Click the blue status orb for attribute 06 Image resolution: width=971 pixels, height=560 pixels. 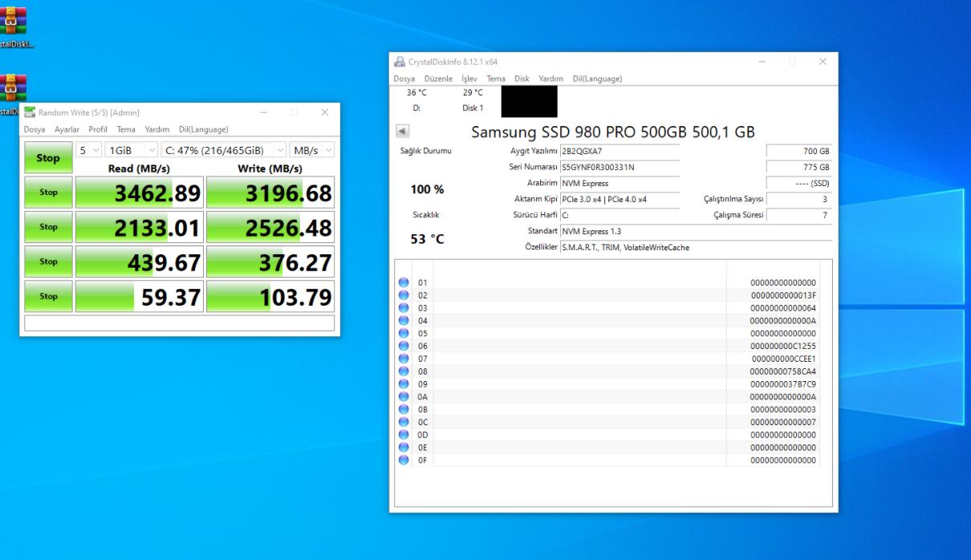click(x=404, y=346)
